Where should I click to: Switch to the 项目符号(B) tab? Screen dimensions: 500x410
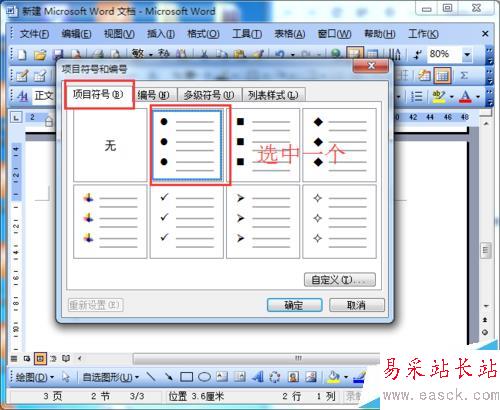coord(99,95)
